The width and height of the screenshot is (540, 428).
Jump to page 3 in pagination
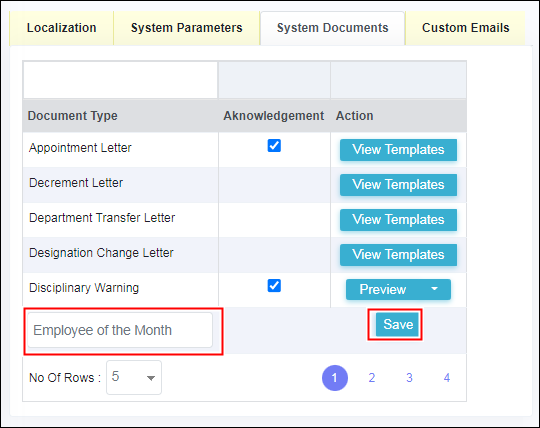[x=409, y=378]
